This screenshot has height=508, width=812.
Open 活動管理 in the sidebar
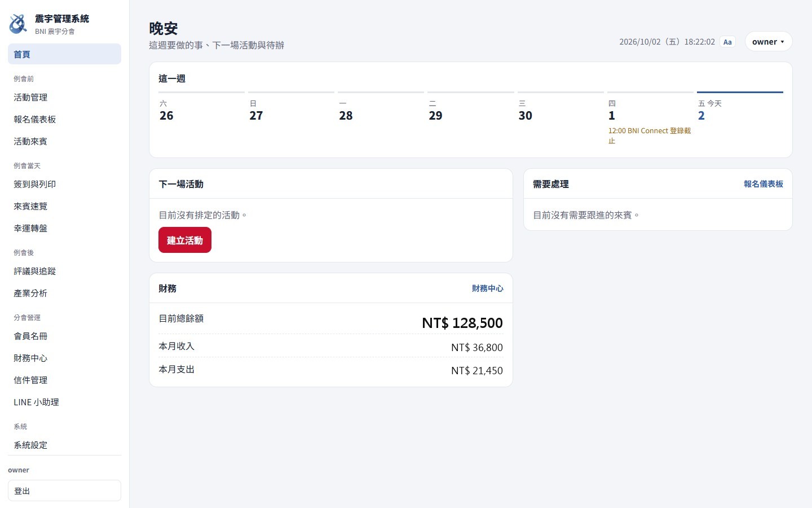pyautogui.click(x=64, y=97)
